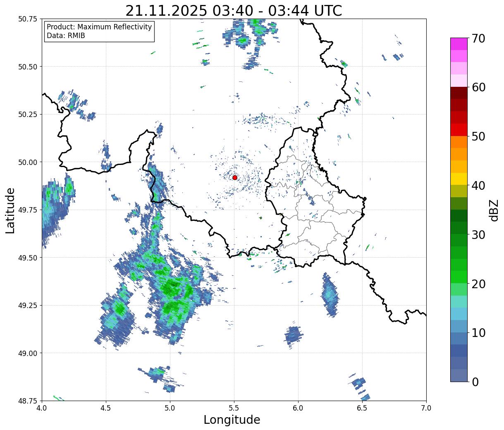The image size is (504, 430).
Task: Click the Latitude axis label
Action: pyautogui.click(x=10, y=210)
